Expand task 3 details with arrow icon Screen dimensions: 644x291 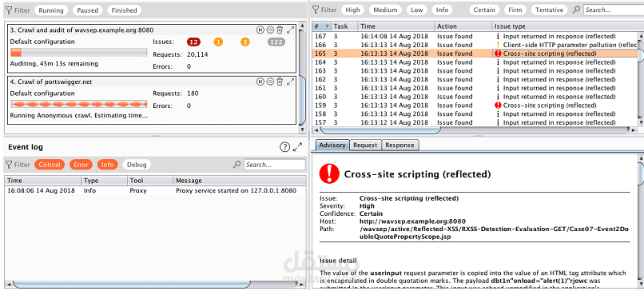pos(290,30)
